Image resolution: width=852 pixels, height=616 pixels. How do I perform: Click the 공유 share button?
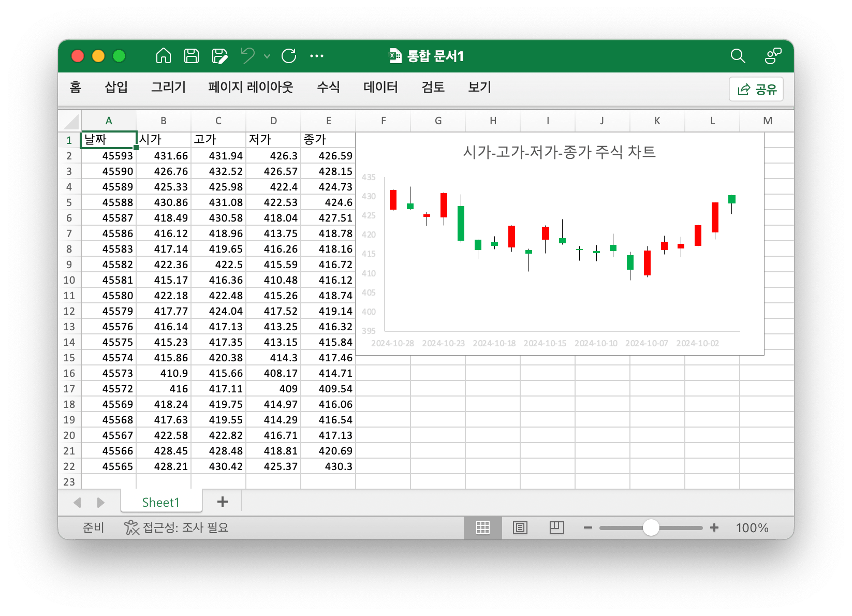click(756, 89)
